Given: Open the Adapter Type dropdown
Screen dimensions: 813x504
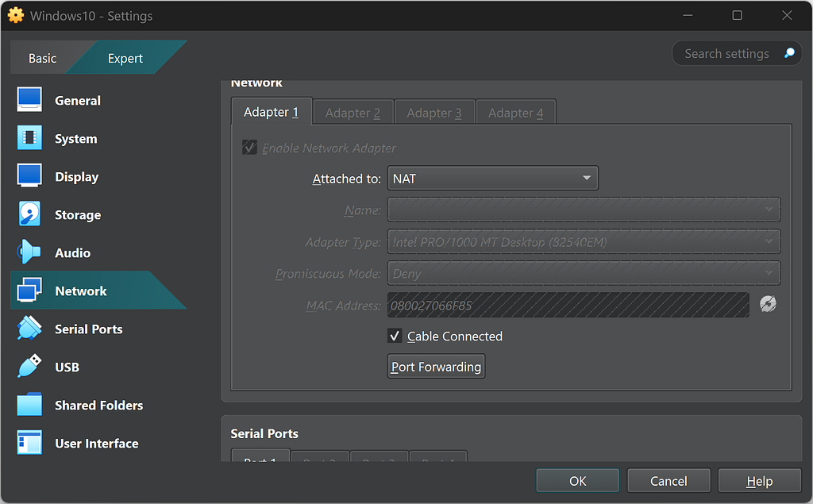Looking at the screenshot, I should tap(584, 241).
